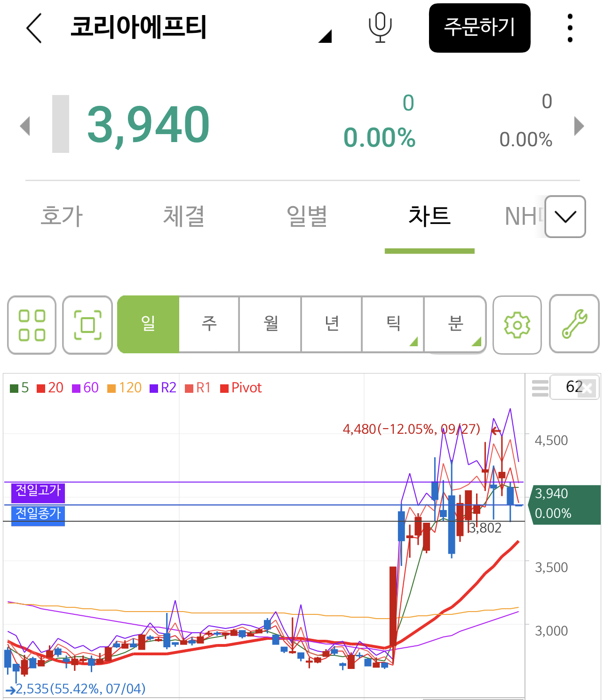Select the 주 weekly period
The width and height of the screenshot is (604, 700).
(x=209, y=324)
